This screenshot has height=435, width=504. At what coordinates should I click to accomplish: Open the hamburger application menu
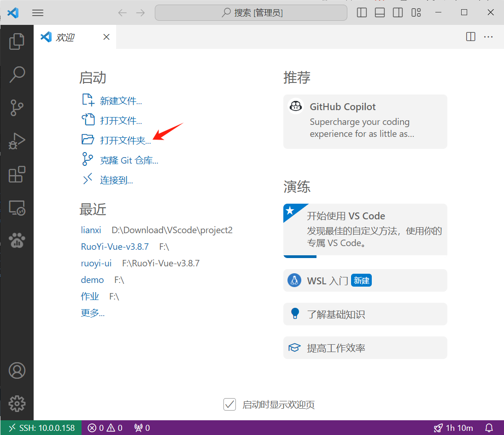pyautogui.click(x=38, y=13)
